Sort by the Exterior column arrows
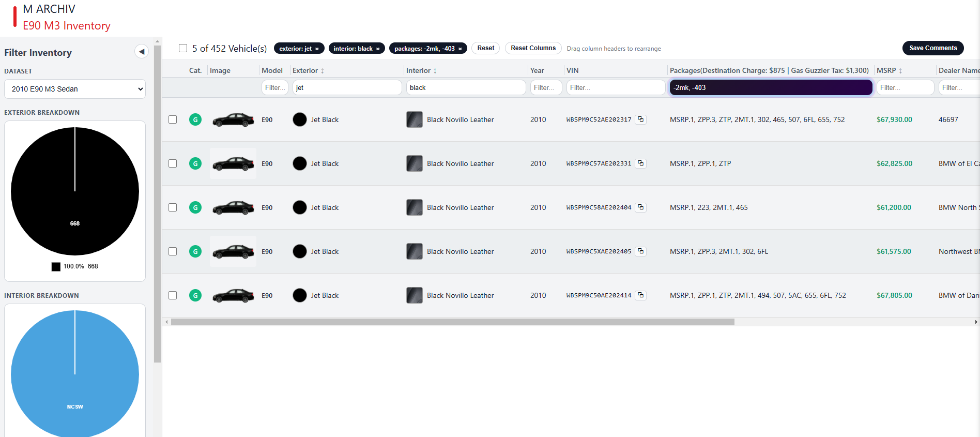This screenshot has width=980, height=437. [323, 71]
